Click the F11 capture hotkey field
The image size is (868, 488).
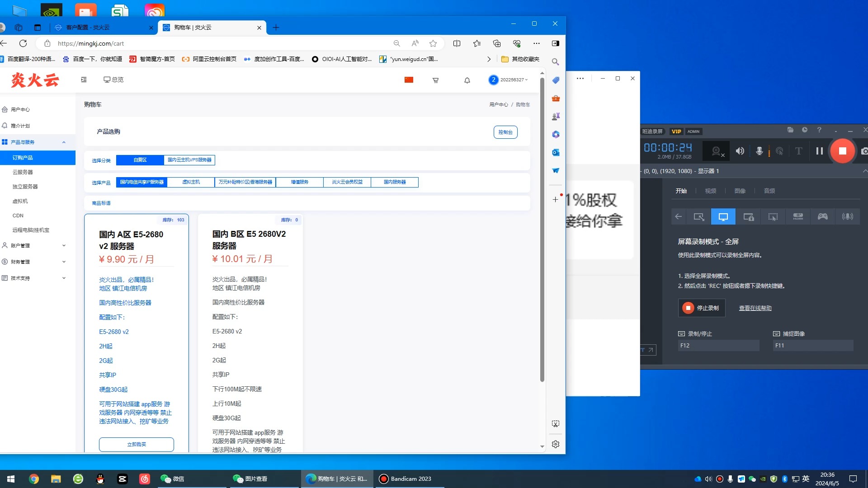tap(813, 346)
